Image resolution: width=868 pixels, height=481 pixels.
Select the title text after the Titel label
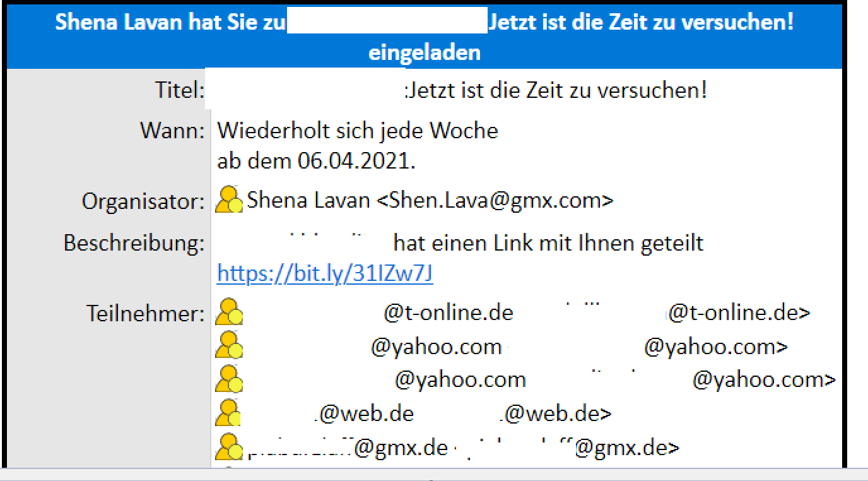coord(557,90)
